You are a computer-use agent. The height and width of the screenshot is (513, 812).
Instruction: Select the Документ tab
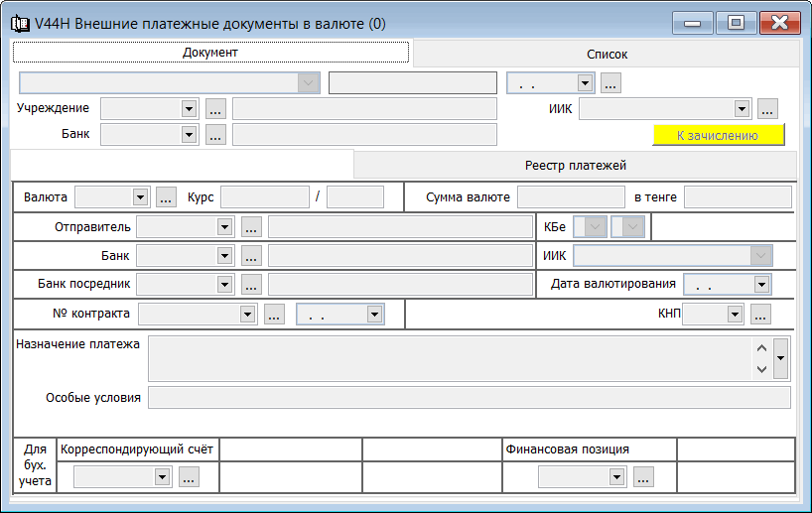(x=210, y=53)
